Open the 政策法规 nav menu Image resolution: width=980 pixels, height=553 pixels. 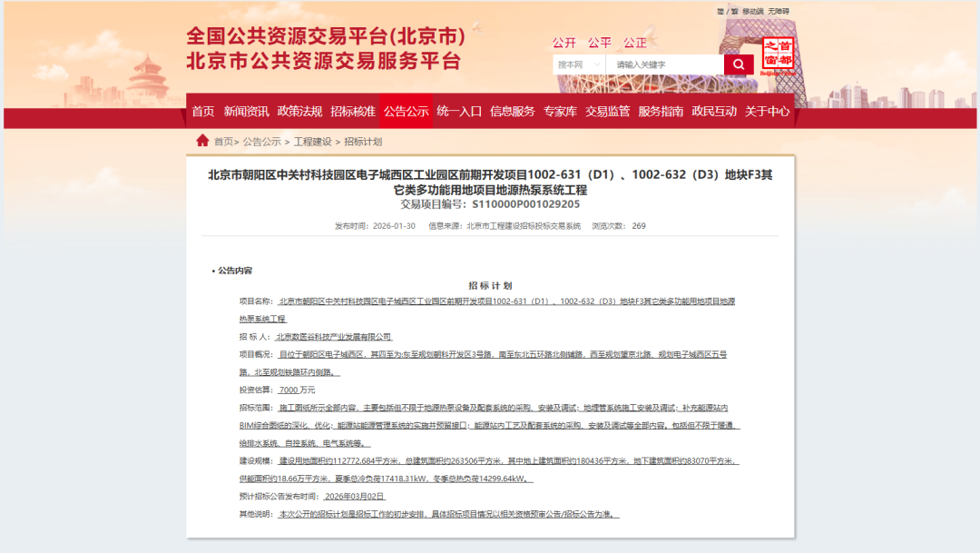coord(299,112)
